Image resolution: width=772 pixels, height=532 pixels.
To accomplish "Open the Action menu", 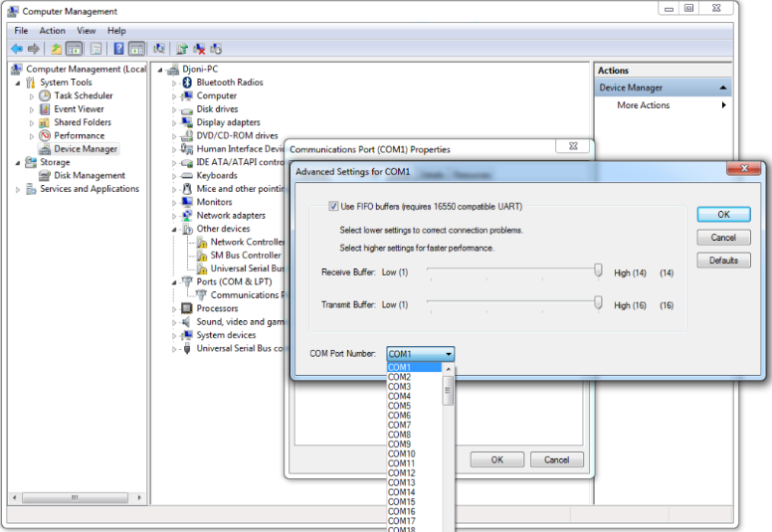I will pos(52,31).
